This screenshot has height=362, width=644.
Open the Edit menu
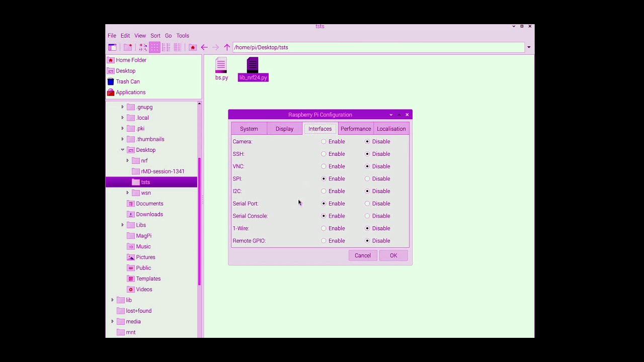[125, 36]
